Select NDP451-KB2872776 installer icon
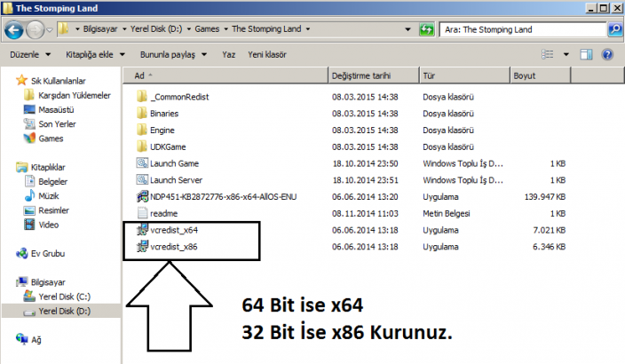Viewport: 625px width, 364px height. point(142,196)
